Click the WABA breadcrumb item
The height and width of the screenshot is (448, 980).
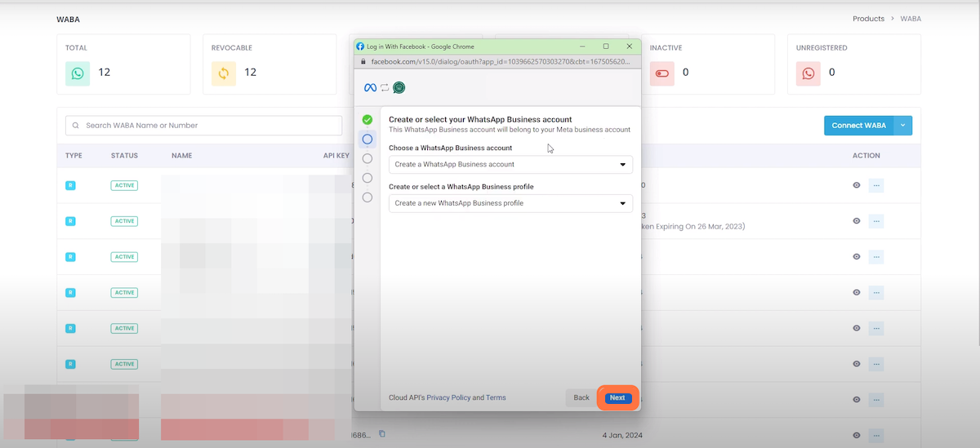(911, 19)
